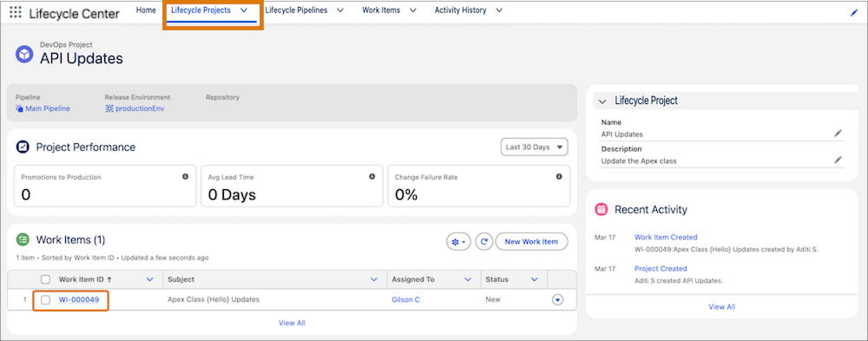
Task: Click the '0%' failure rate value
Action: 406,194
